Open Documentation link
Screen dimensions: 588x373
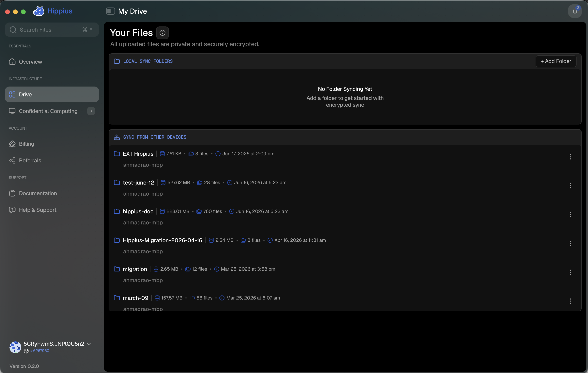coord(52,193)
